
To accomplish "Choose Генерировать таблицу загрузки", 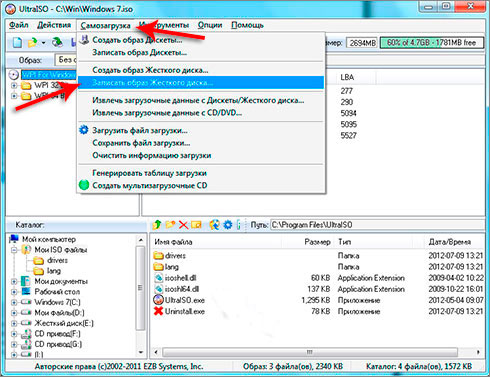I will (x=201, y=173).
